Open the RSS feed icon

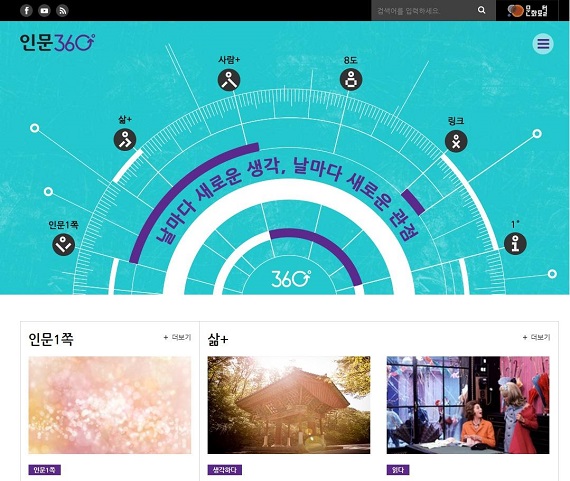pos(63,11)
